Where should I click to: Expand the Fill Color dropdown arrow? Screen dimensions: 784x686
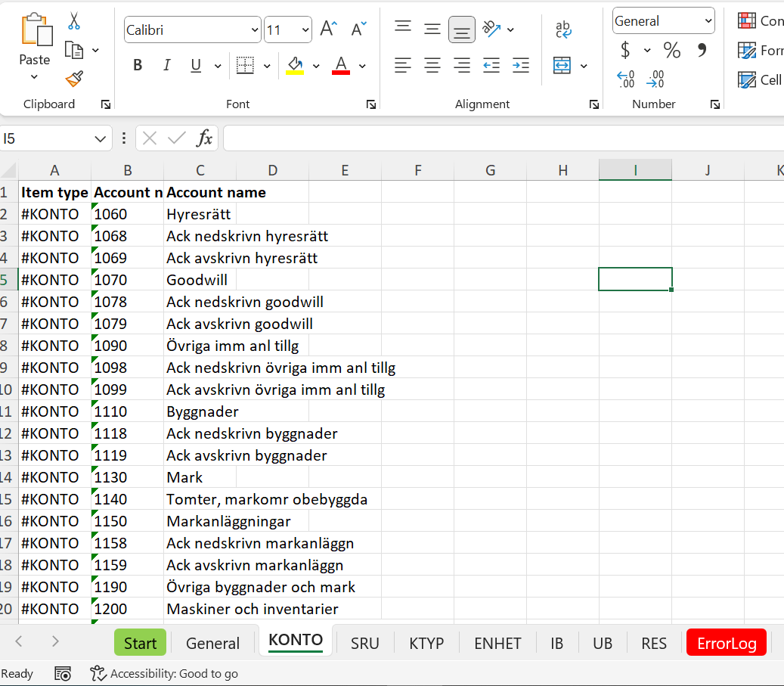point(315,66)
